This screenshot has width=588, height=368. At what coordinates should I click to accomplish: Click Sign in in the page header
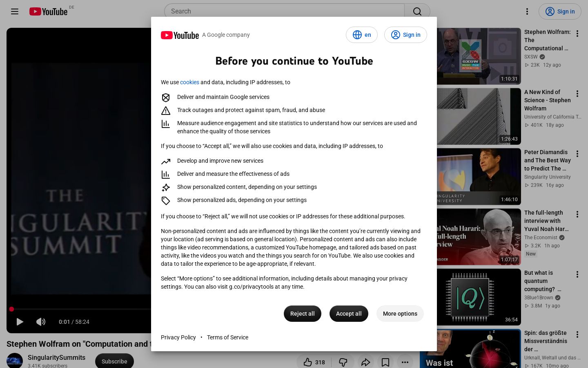[560, 11]
